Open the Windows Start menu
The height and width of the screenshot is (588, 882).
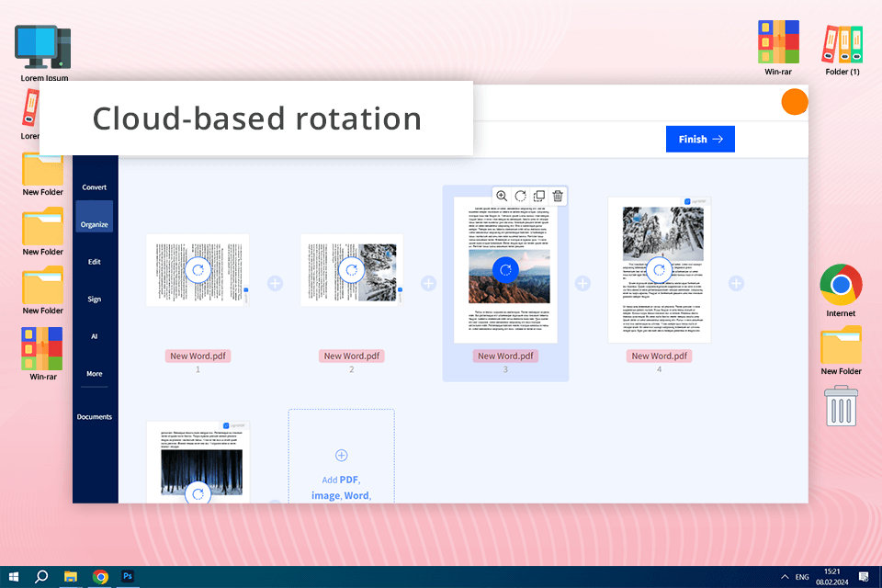[x=14, y=577]
